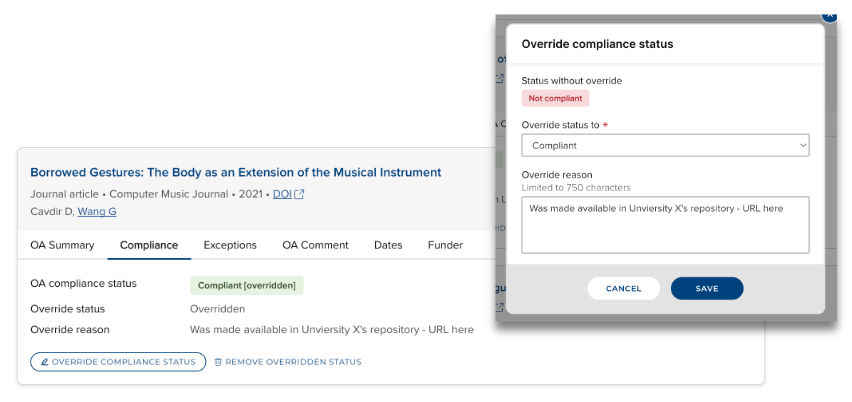Click the pencil icon on Override Compliance Status

(x=42, y=362)
